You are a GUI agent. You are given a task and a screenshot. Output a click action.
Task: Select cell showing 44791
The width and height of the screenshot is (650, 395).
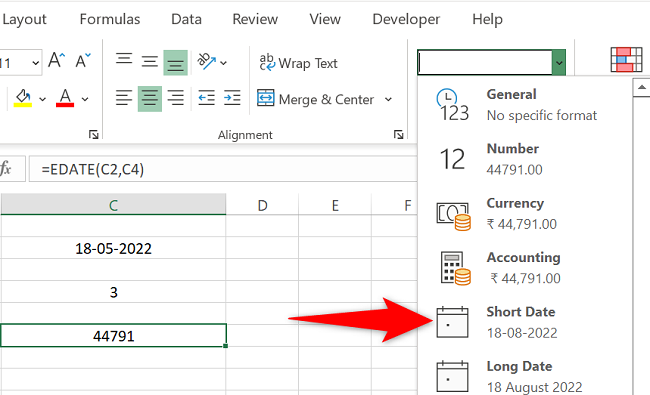113,335
